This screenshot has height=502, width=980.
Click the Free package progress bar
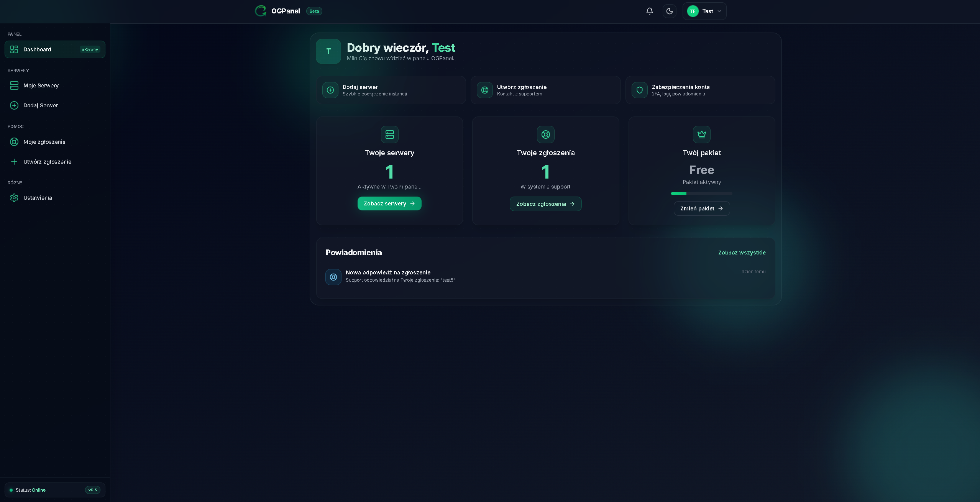click(x=701, y=194)
